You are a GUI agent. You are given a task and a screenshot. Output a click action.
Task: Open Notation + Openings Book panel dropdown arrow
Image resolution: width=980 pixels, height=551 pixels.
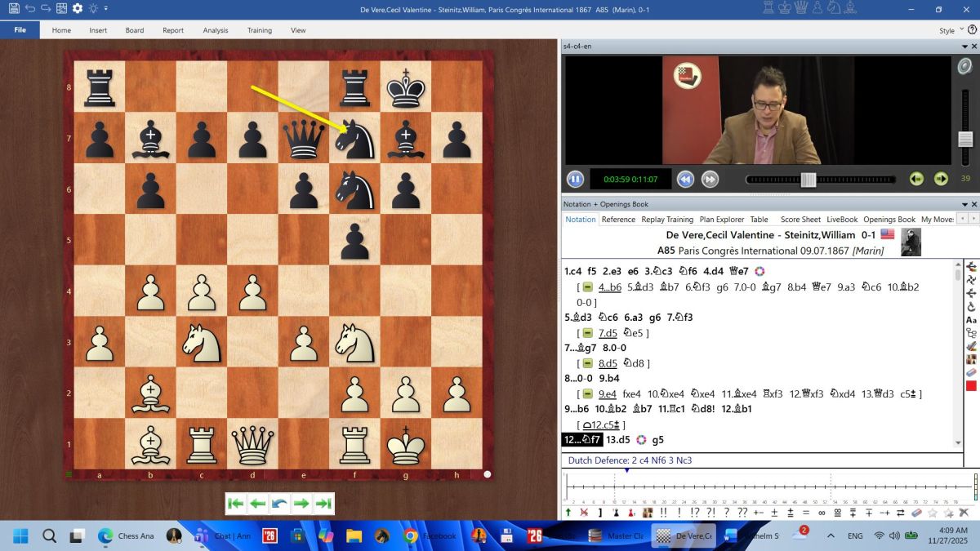coord(963,204)
